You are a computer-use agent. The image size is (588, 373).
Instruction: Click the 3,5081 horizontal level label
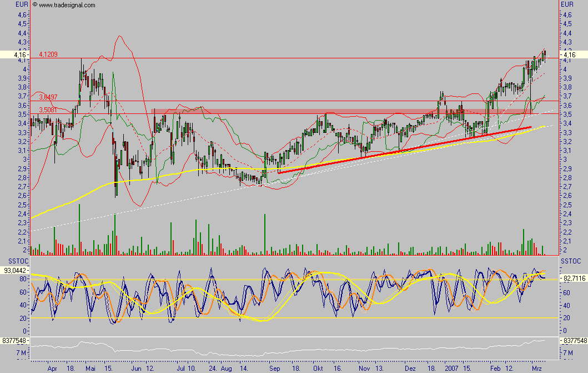pyautogui.click(x=48, y=110)
